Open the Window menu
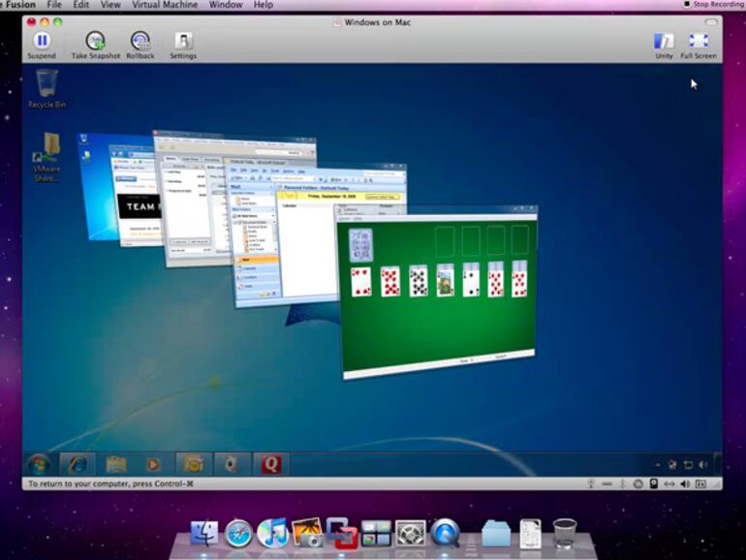This screenshot has height=560, width=746. [x=226, y=5]
